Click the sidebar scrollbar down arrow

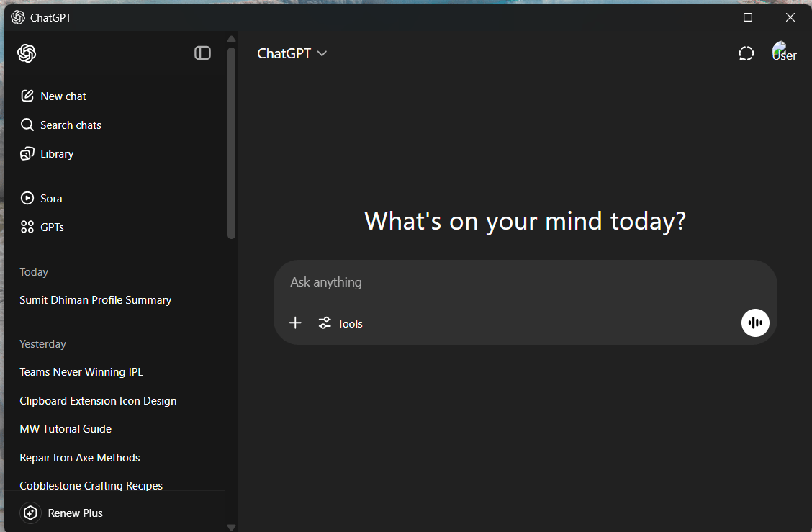coord(232,528)
